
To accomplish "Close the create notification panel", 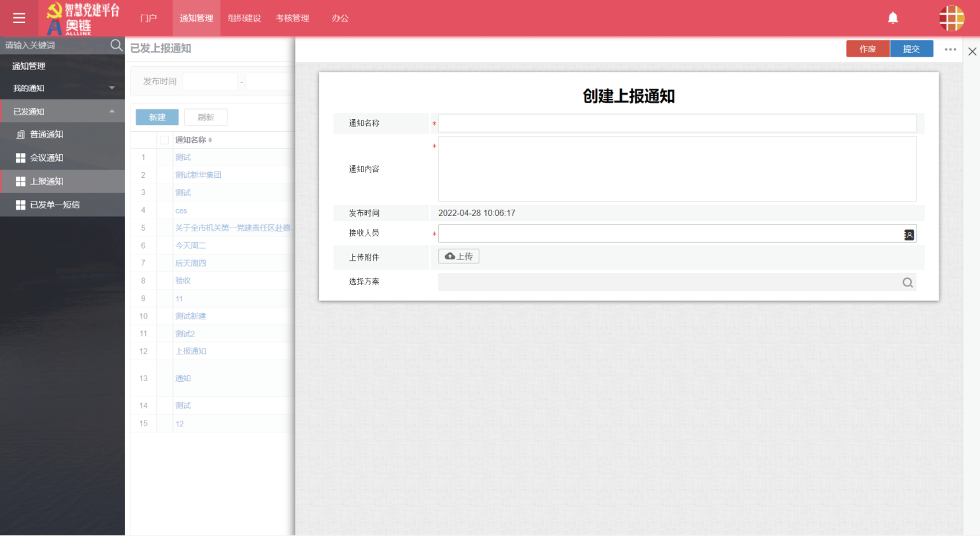I will coord(972,52).
